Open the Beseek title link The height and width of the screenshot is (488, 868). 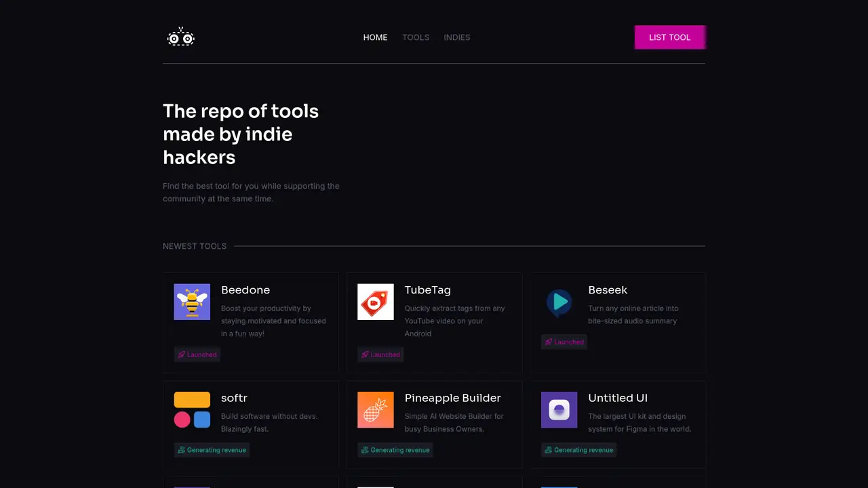[608, 290]
